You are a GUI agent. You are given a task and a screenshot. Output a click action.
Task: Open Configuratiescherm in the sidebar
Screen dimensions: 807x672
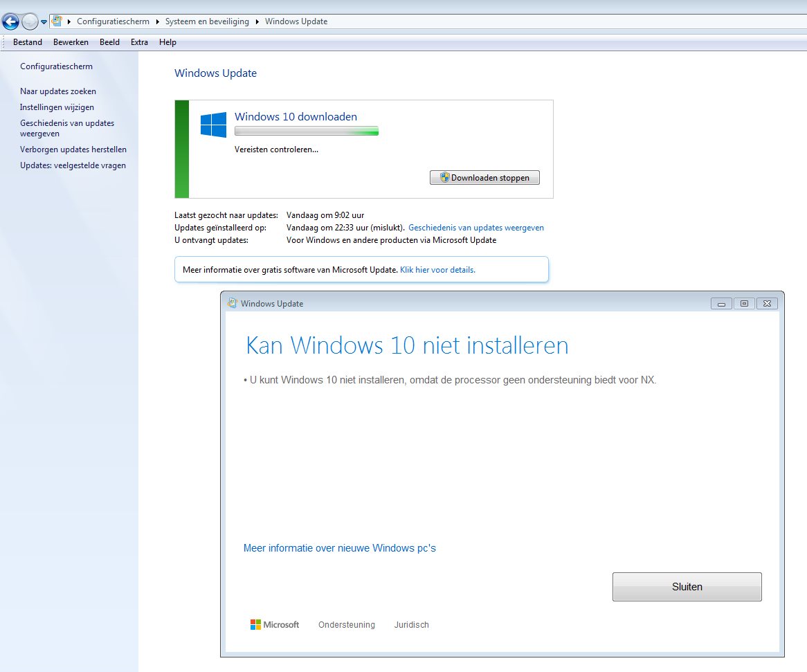56,66
